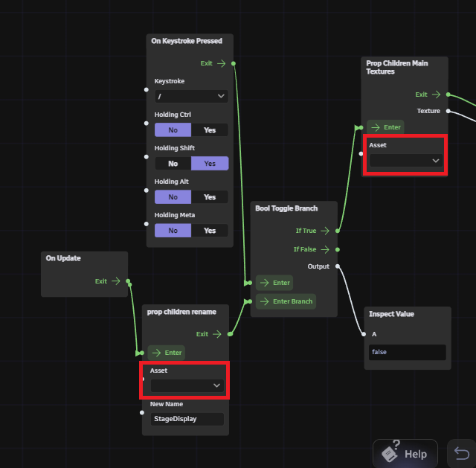
Task: Click the Holding Shift input socket
Action: pos(147,157)
